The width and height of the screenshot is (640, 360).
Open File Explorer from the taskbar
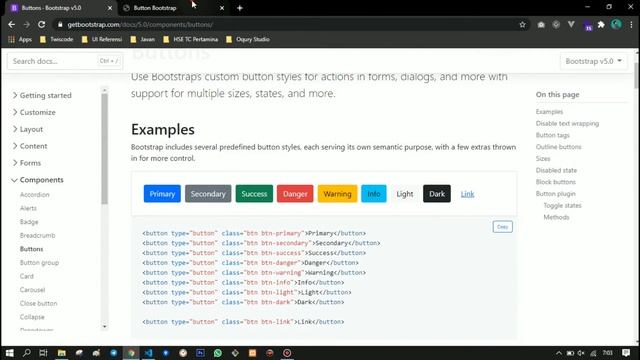[61, 353]
